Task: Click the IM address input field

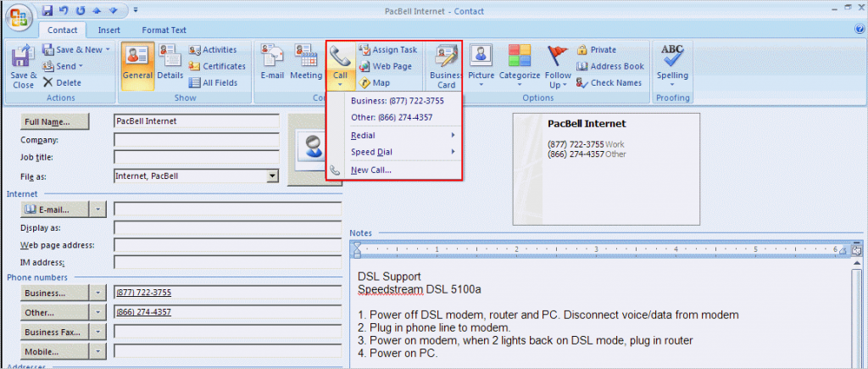Action: (x=227, y=262)
